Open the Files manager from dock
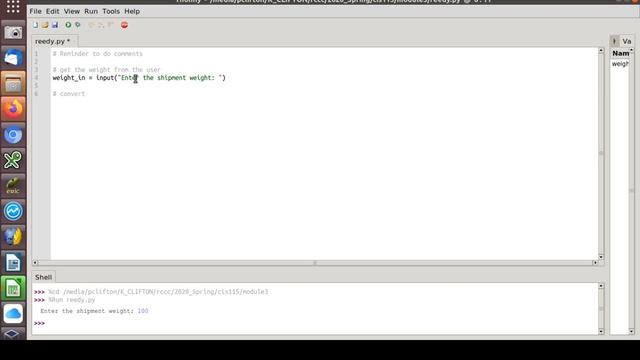Viewport: 640px width, 360px height. pos(13,84)
